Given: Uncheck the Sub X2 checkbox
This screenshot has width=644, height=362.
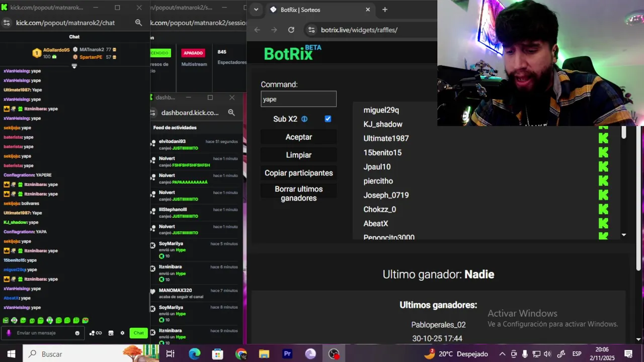Looking at the screenshot, I should point(328,119).
